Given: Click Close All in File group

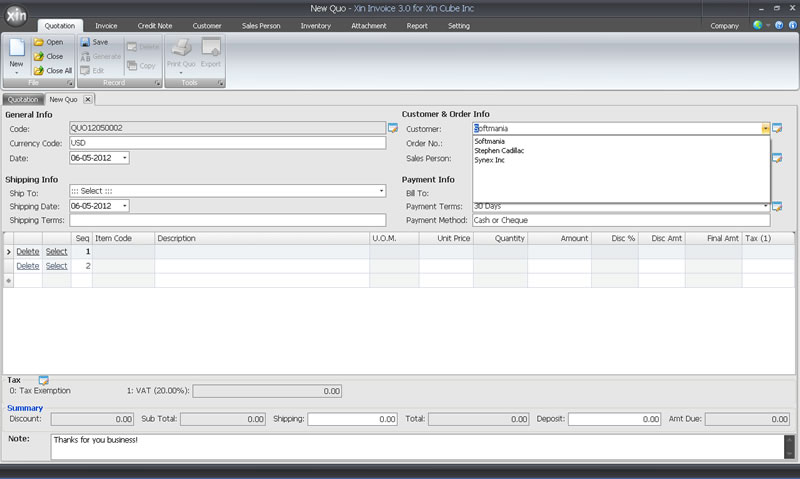Looking at the screenshot, I should point(53,70).
